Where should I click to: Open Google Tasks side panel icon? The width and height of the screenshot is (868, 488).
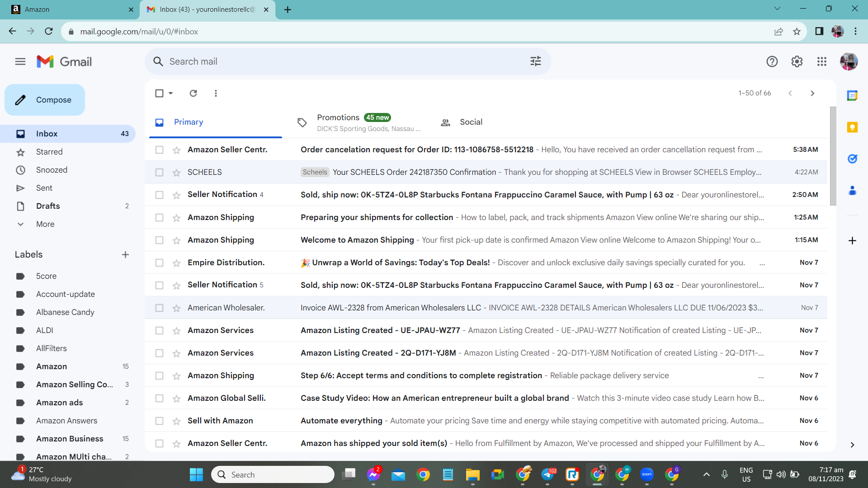click(852, 159)
